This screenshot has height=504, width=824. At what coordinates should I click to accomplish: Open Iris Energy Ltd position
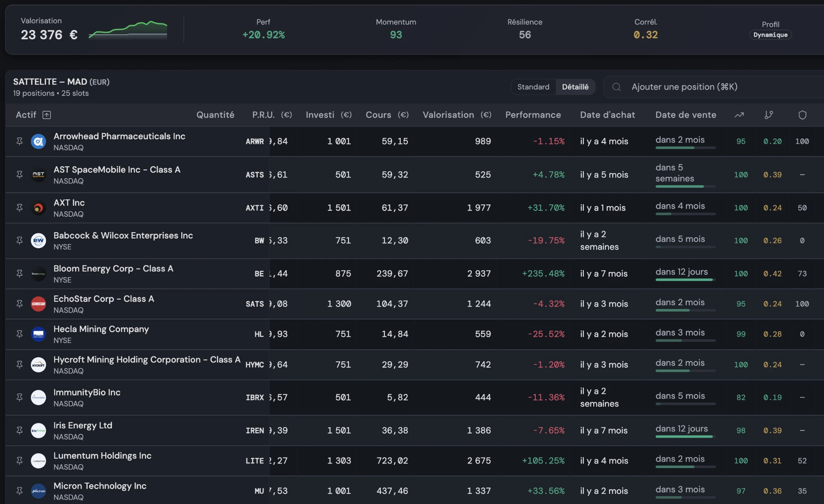83,425
